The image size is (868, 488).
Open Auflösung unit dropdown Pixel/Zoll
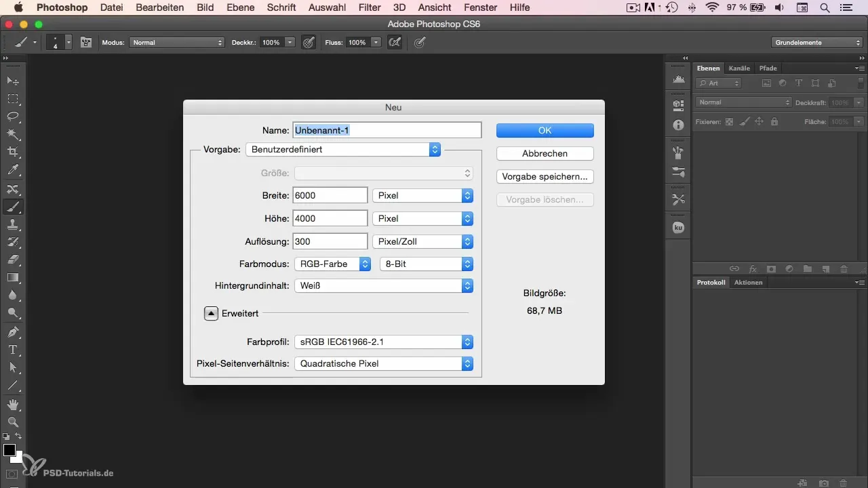point(422,241)
